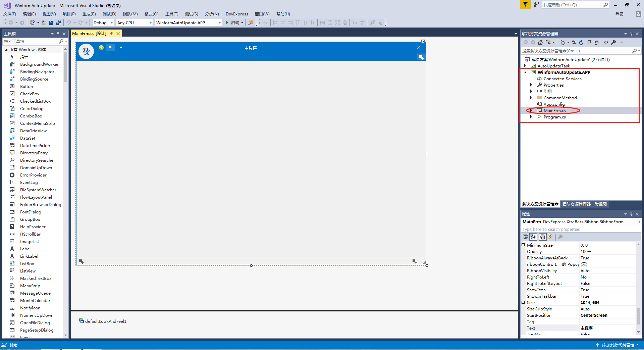Toggle Show All Files in Solution Explorer

[x=596, y=42]
